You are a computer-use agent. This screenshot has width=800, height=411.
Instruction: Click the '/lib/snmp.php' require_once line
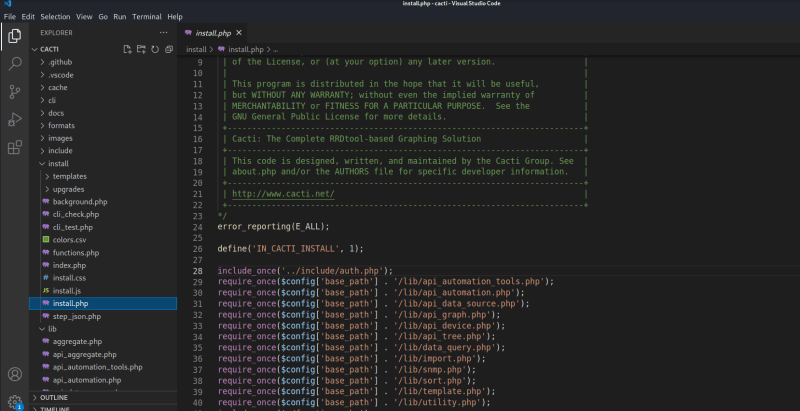346,370
